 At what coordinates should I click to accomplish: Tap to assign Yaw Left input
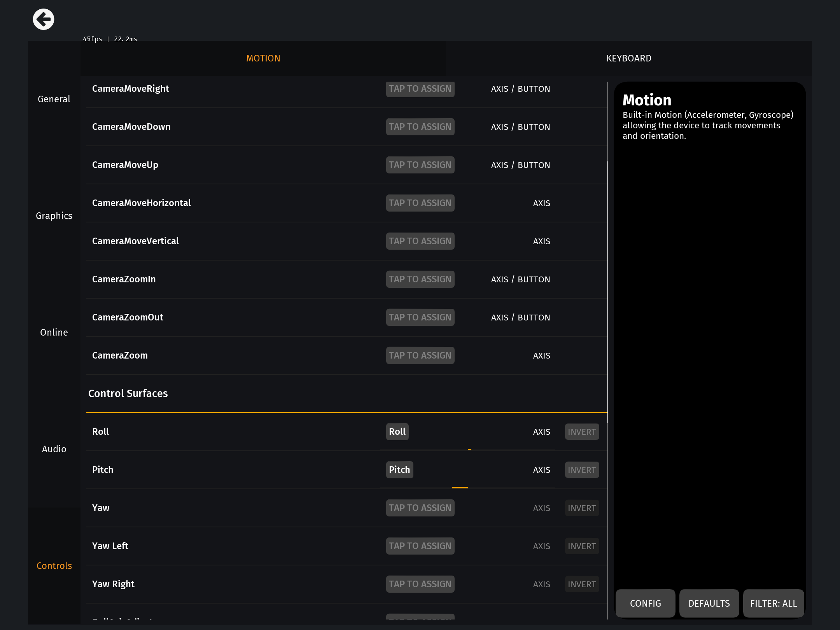(420, 546)
